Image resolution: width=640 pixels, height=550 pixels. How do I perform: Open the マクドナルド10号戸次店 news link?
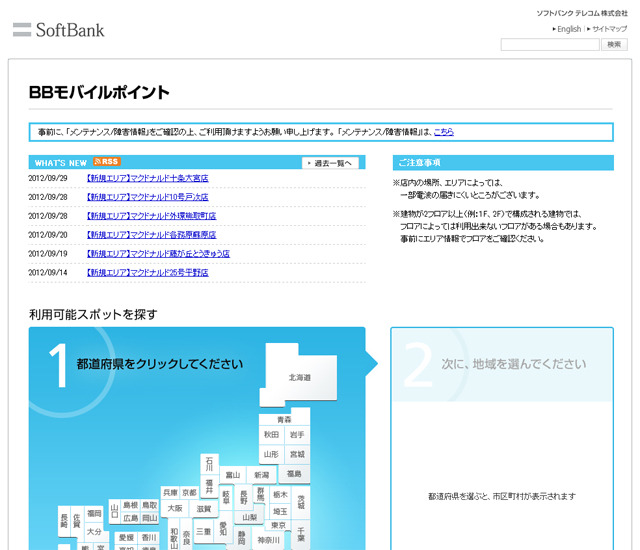coord(147,197)
